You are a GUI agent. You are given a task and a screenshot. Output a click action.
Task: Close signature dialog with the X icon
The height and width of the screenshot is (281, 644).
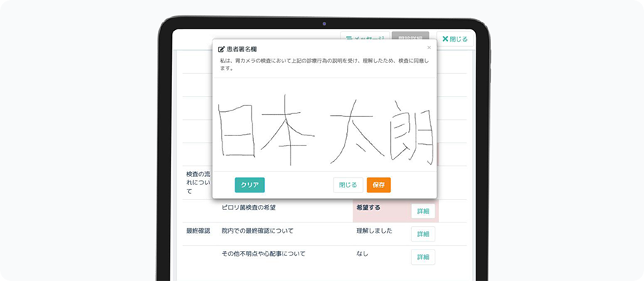[x=429, y=48]
